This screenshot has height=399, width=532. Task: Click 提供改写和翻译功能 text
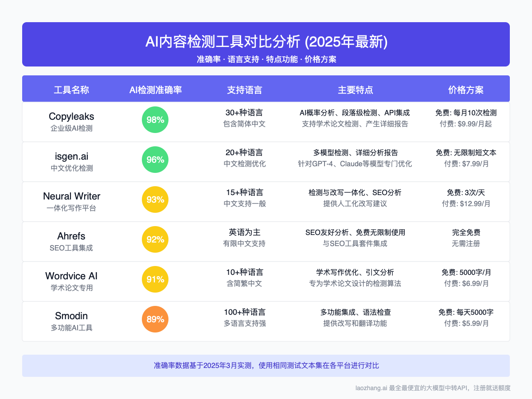coord(355,323)
